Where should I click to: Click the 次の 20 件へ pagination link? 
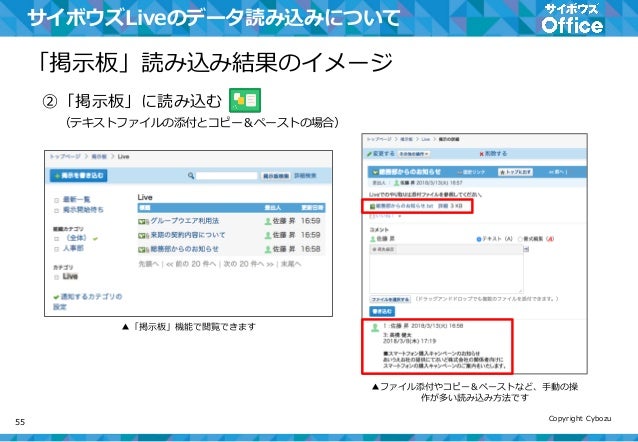tap(248, 264)
